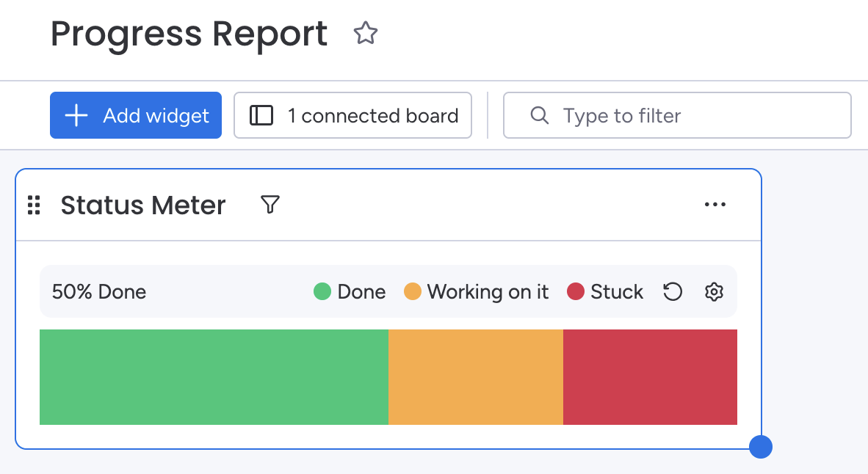Click the board icon beside connected board
This screenshot has height=474, width=868.
261,115
